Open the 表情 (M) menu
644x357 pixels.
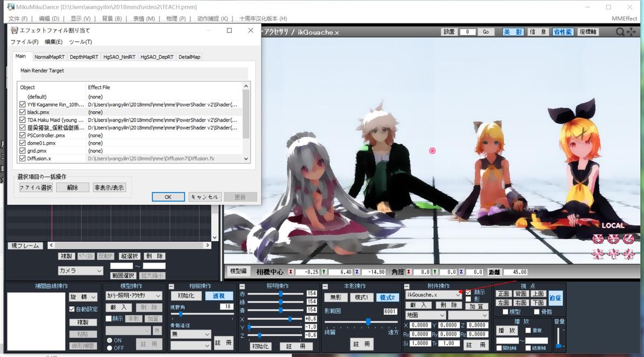pos(144,18)
